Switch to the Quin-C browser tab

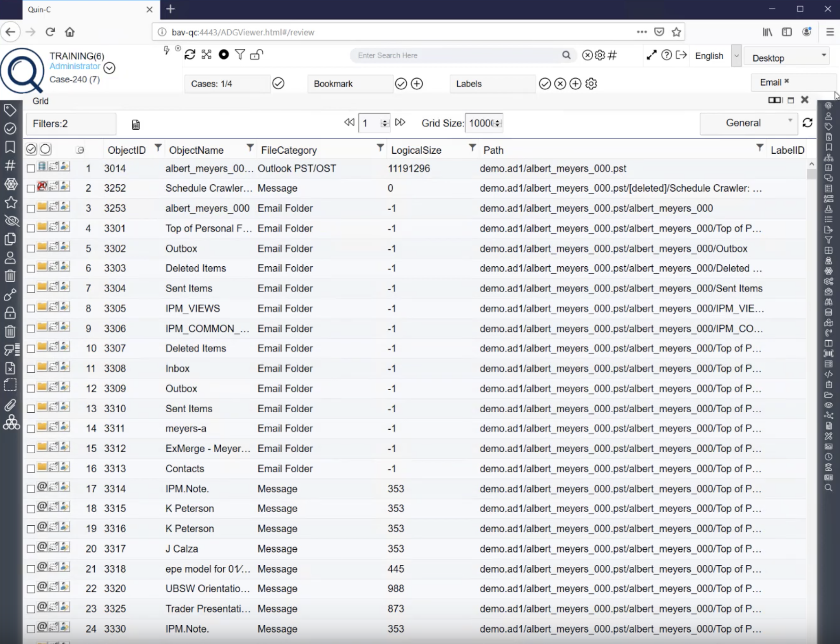click(90, 9)
